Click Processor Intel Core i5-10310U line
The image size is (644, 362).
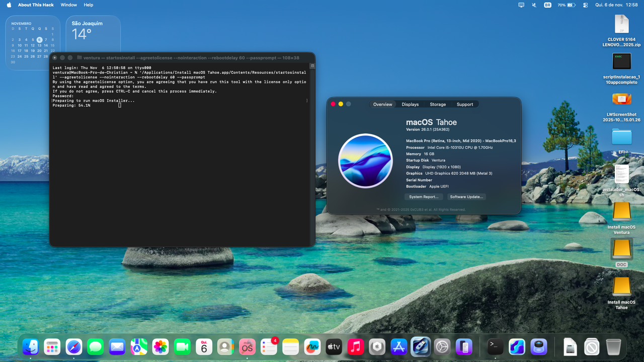[x=449, y=147]
